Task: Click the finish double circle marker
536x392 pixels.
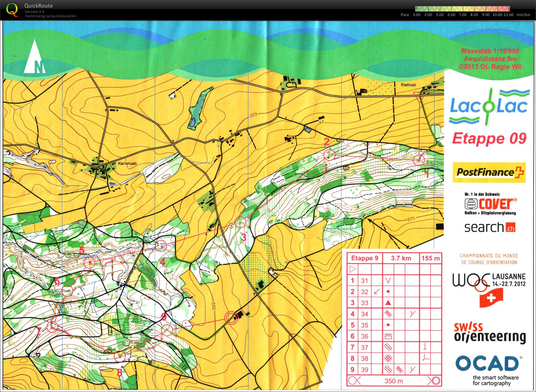Action: [x=231, y=318]
